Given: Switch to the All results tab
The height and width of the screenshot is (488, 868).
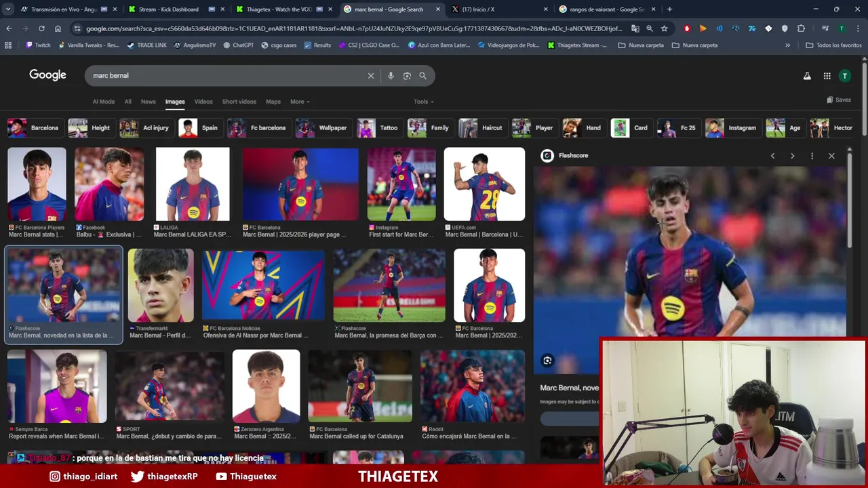Looking at the screenshot, I should coord(127,102).
